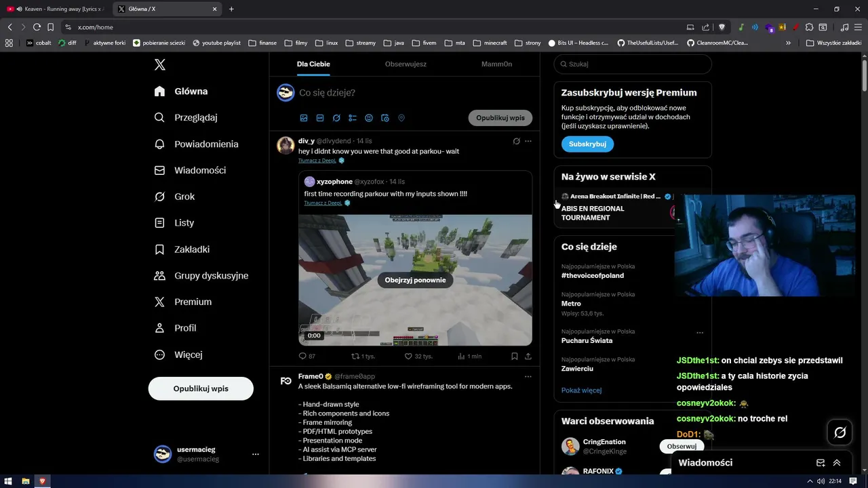Image resolution: width=868 pixels, height=488 pixels.
Task: Open Grupy dyskusyjne communities
Action: point(201,276)
